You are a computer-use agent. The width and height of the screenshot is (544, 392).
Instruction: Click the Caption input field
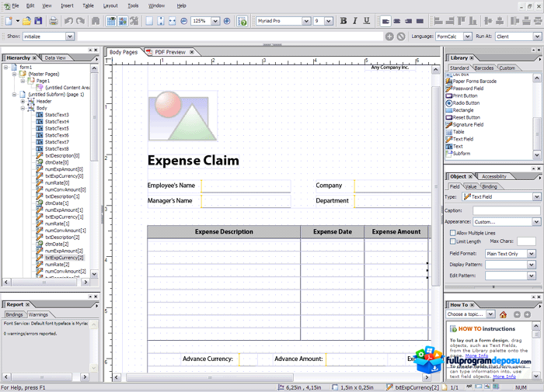507,210
